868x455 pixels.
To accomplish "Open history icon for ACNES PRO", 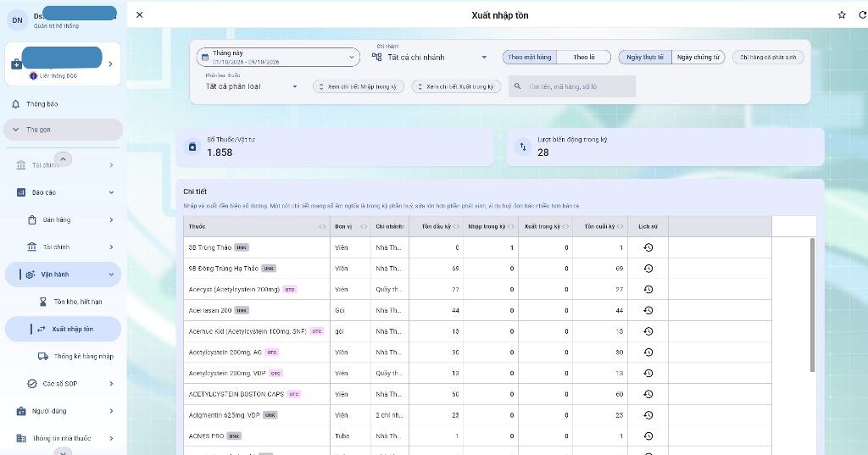I will pos(648,436).
